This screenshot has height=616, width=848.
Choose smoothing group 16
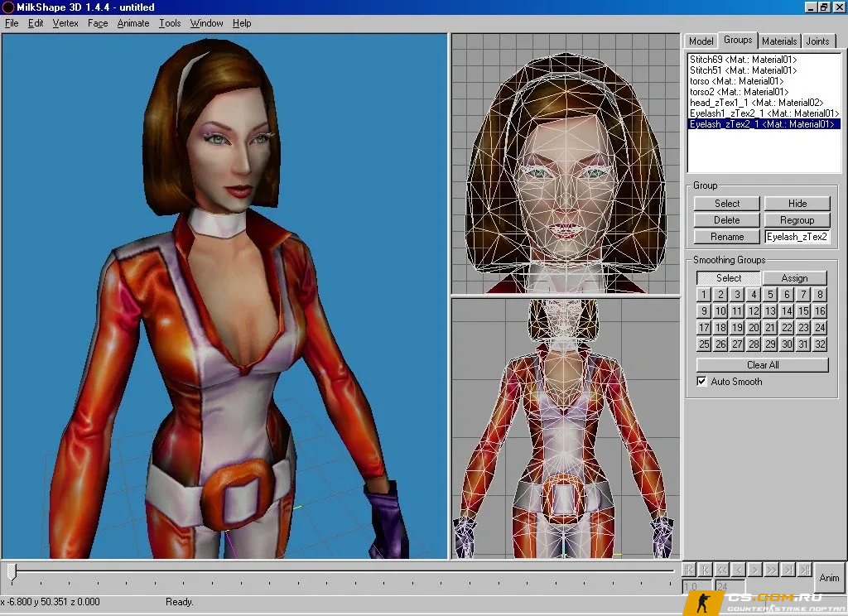(x=820, y=311)
